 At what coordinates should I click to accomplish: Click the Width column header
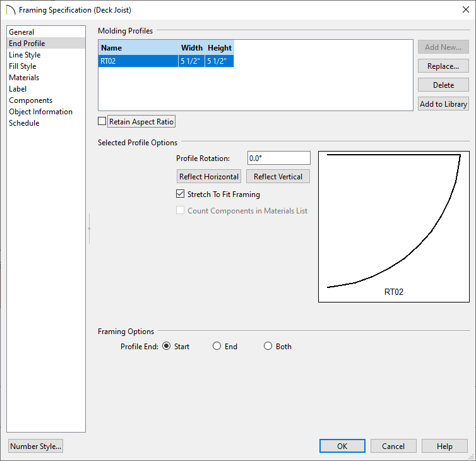point(191,48)
